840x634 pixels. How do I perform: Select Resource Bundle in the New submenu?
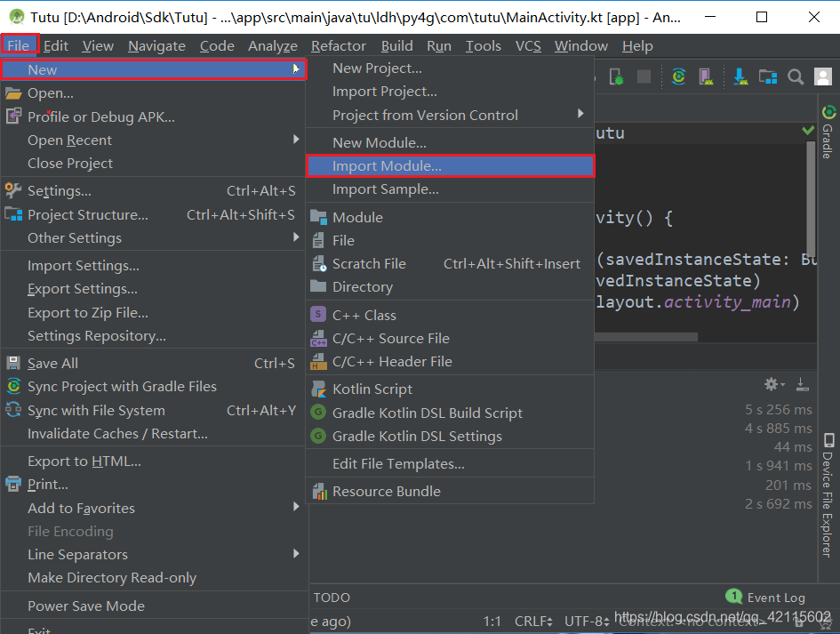[450, 492]
